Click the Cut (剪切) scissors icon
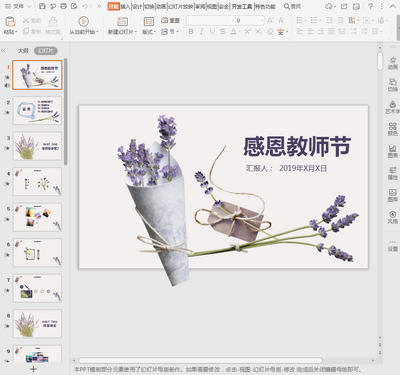Viewport: 400px width, 375px height. tap(26, 21)
